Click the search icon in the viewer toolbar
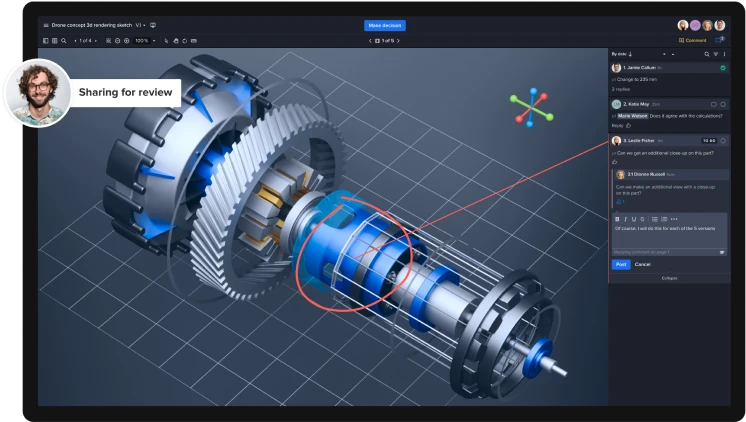This screenshot has width=746, height=422. tap(64, 41)
